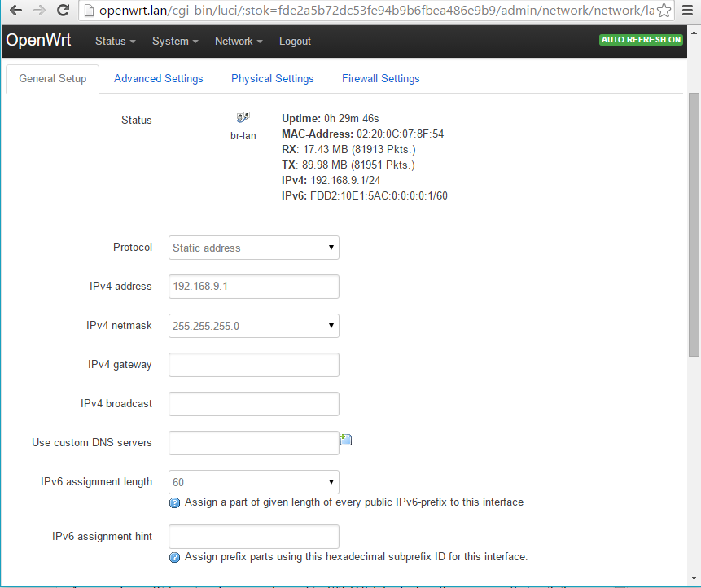The image size is (701, 588).
Task: Add a custom DNS server entry
Action: click(345, 439)
